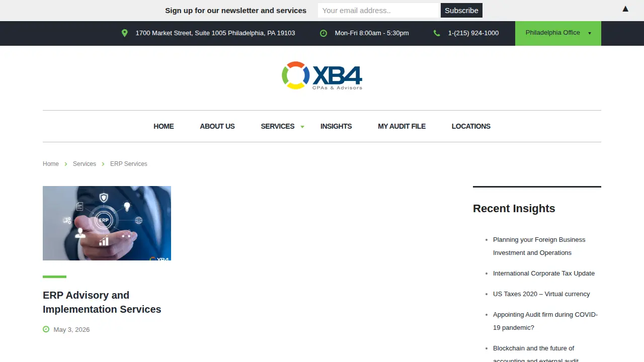Open My Audit File page
The width and height of the screenshot is (644, 362).
coord(401,126)
